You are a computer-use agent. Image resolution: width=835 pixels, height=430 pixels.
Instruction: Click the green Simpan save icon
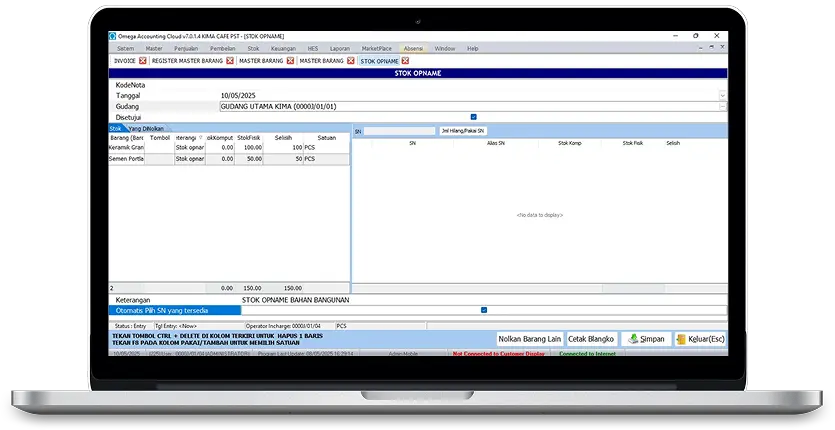click(x=633, y=339)
